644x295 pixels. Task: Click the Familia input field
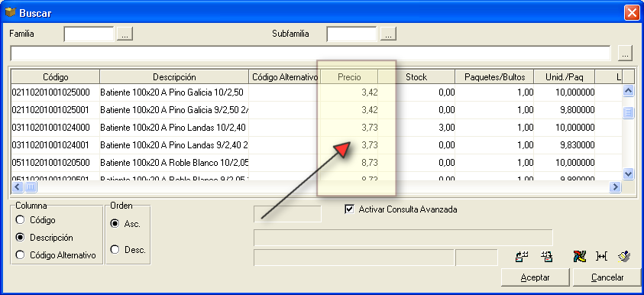89,34
